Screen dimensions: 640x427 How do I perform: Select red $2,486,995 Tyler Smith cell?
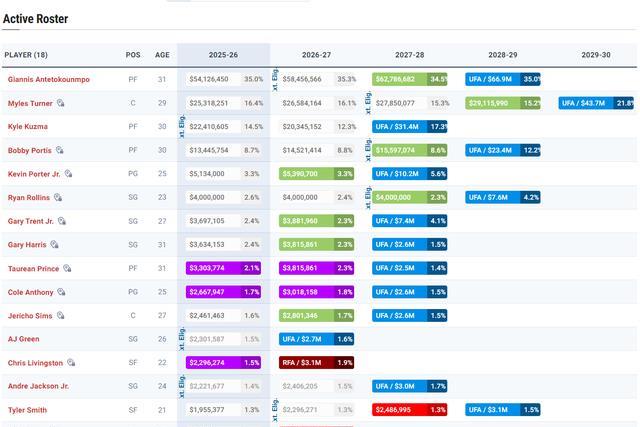(x=409, y=409)
